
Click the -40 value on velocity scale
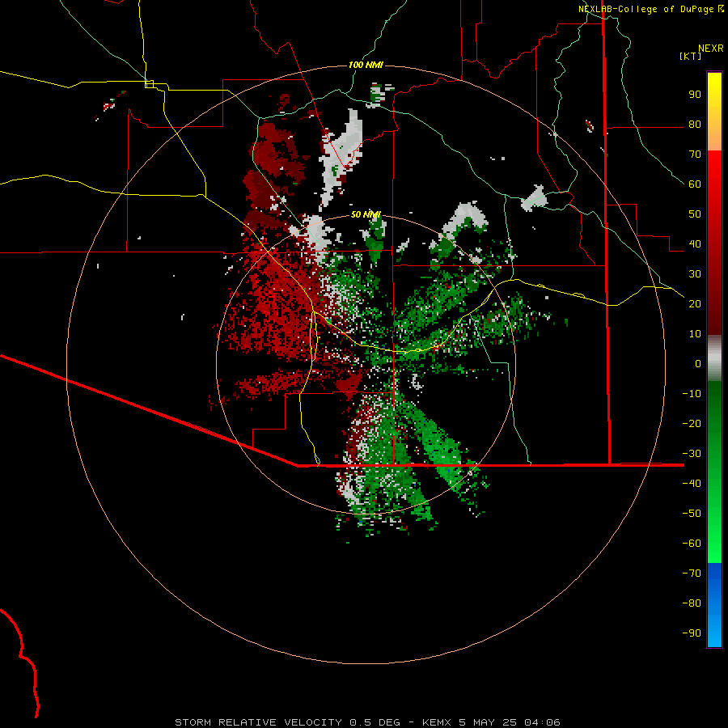pyautogui.click(x=692, y=484)
